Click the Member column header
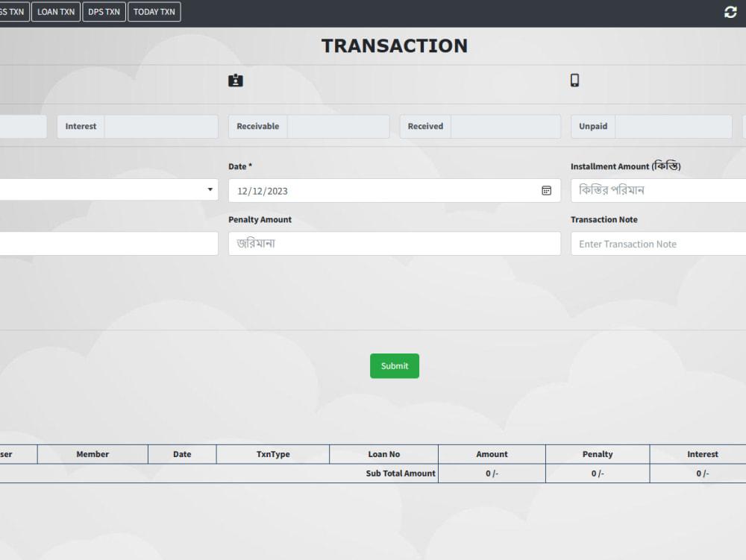Viewport: 746px width, 560px height. (x=93, y=454)
